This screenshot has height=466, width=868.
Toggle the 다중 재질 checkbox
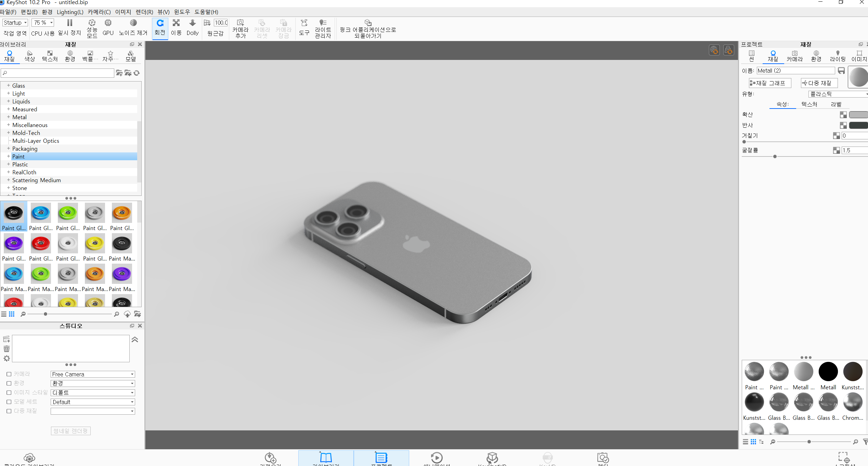tap(9, 411)
